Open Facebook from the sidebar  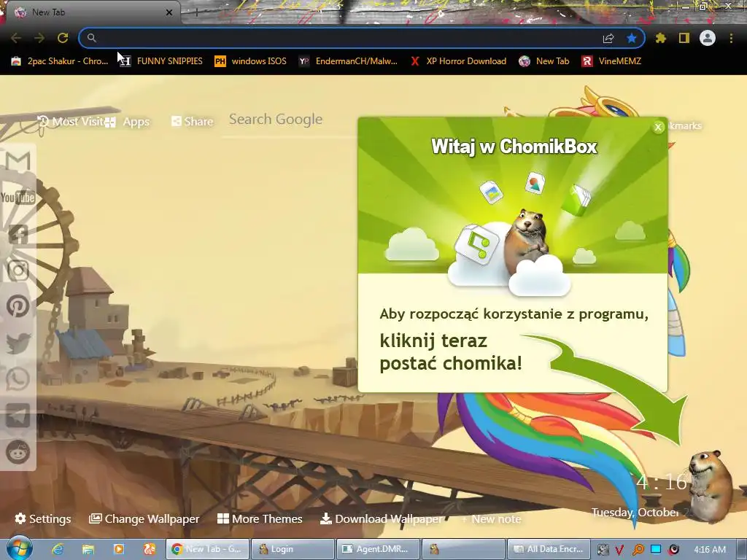coord(18,234)
